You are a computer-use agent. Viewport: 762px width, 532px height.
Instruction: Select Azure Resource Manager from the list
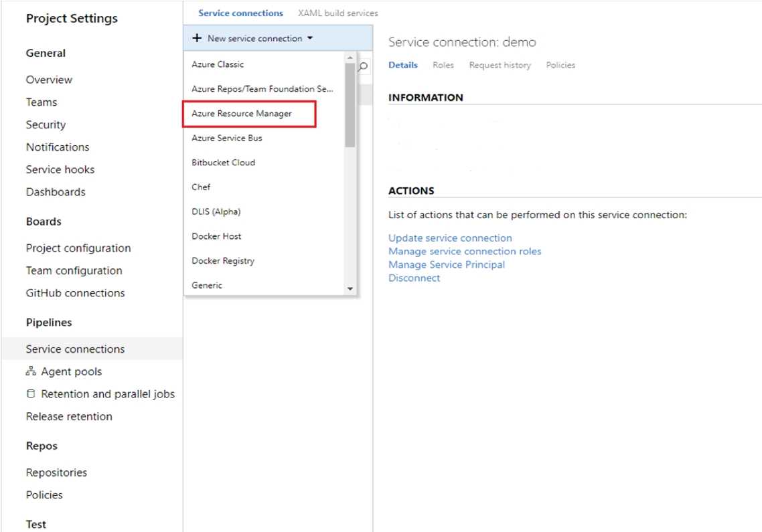point(242,114)
